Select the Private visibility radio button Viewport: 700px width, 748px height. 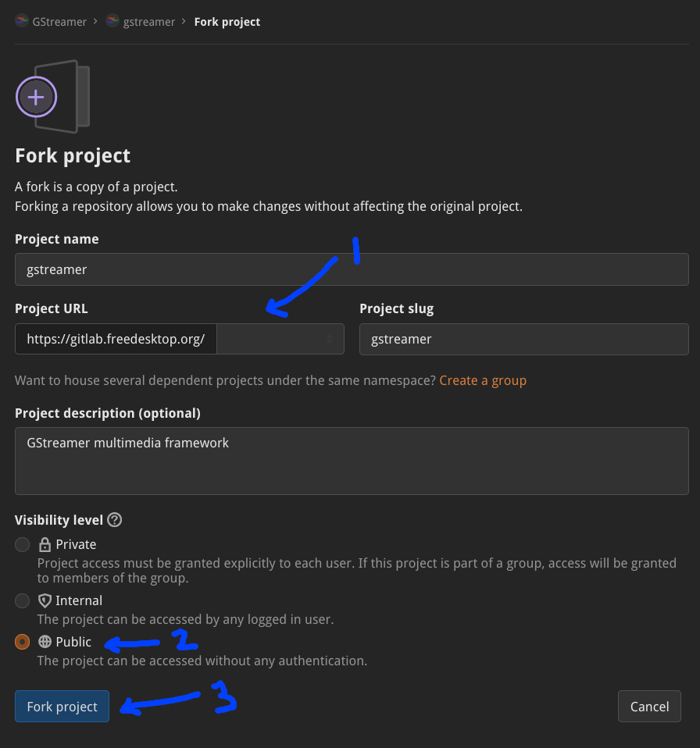23,545
